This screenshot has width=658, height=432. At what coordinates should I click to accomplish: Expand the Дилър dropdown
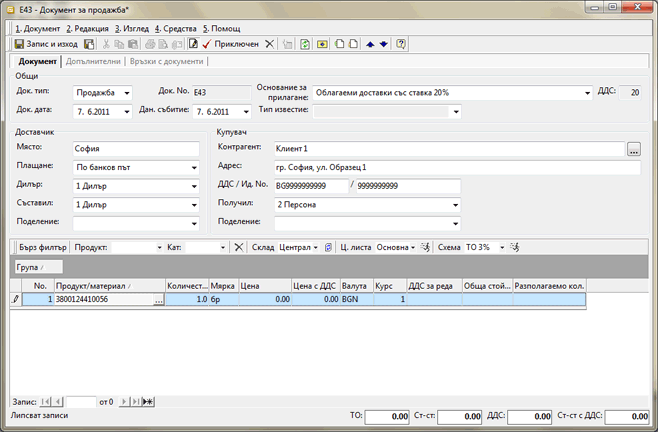tap(194, 186)
